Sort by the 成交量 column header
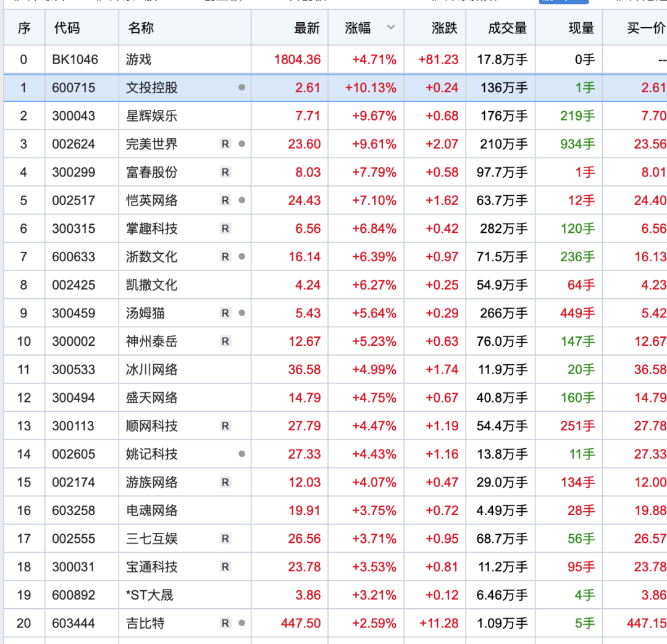 coord(507,28)
